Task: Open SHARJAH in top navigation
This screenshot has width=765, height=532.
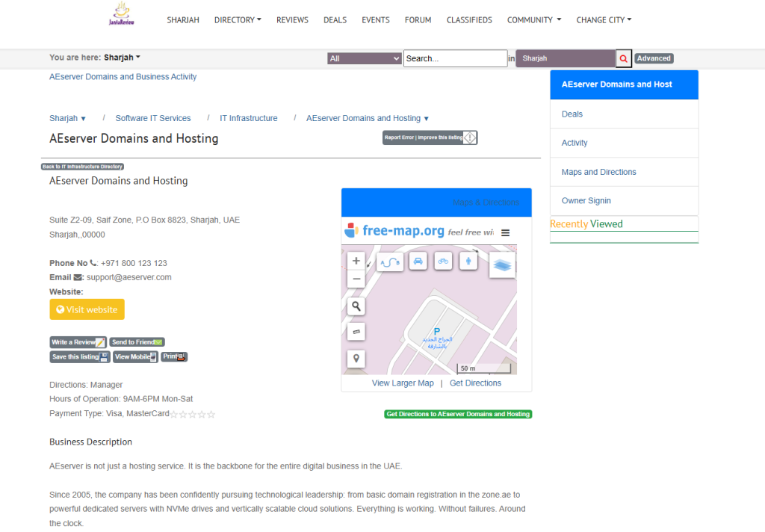Action: click(x=183, y=20)
